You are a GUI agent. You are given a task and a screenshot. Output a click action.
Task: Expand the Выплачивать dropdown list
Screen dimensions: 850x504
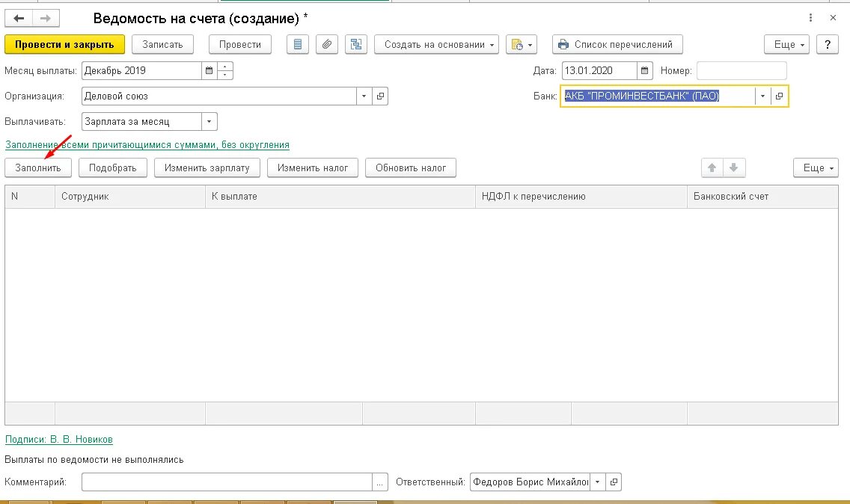210,121
